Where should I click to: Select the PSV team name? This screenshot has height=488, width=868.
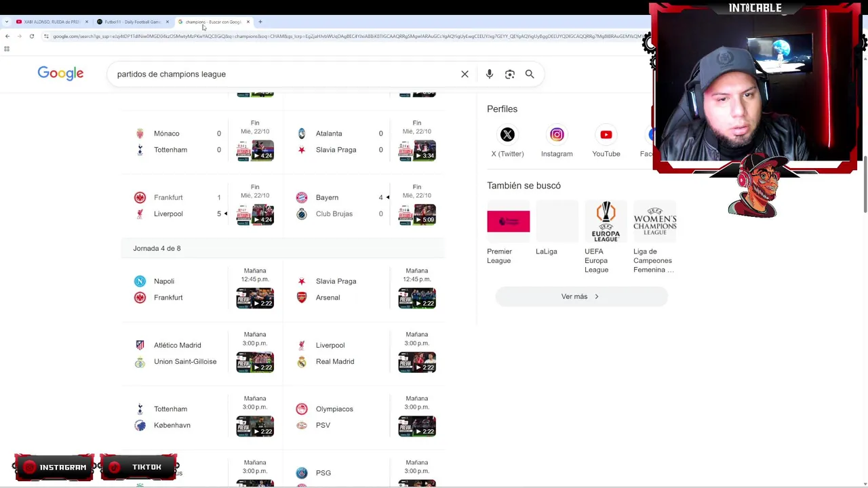[x=323, y=425]
